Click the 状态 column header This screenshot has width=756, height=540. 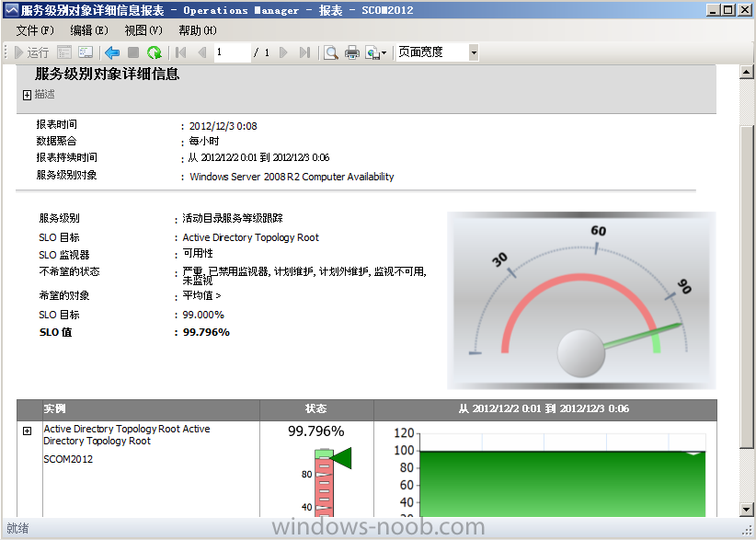(x=315, y=408)
